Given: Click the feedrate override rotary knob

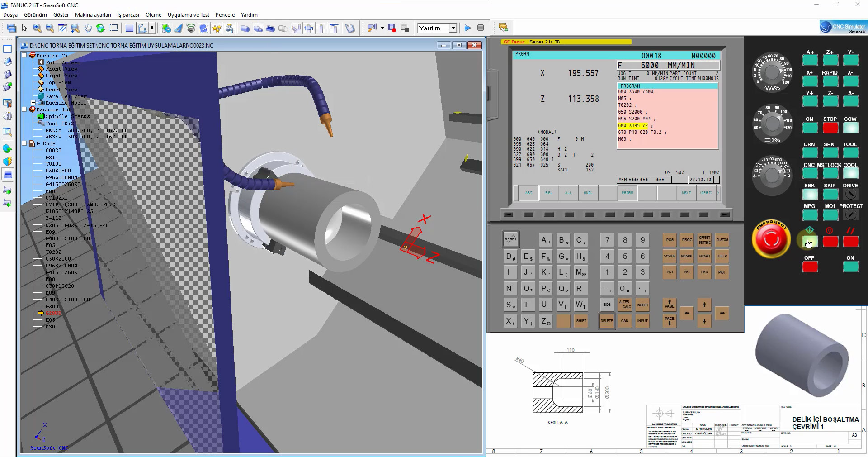Looking at the screenshot, I should click(772, 72).
